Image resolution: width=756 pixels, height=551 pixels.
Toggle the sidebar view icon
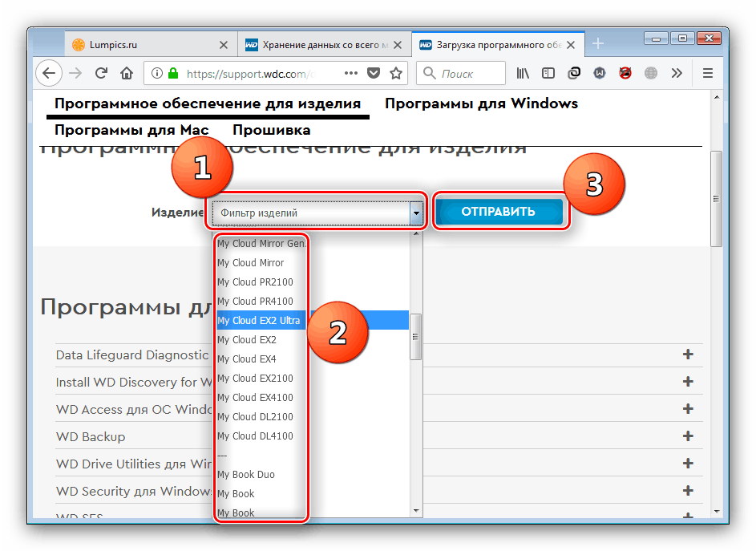click(x=548, y=73)
